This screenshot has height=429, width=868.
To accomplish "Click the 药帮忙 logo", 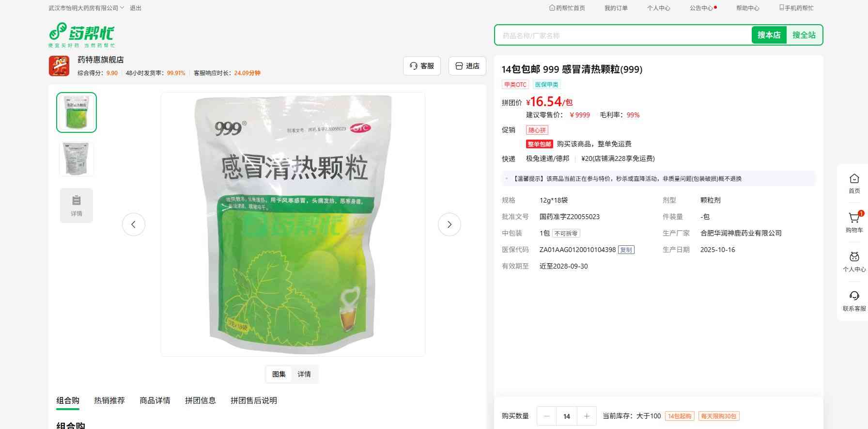I will click(81, 35).
